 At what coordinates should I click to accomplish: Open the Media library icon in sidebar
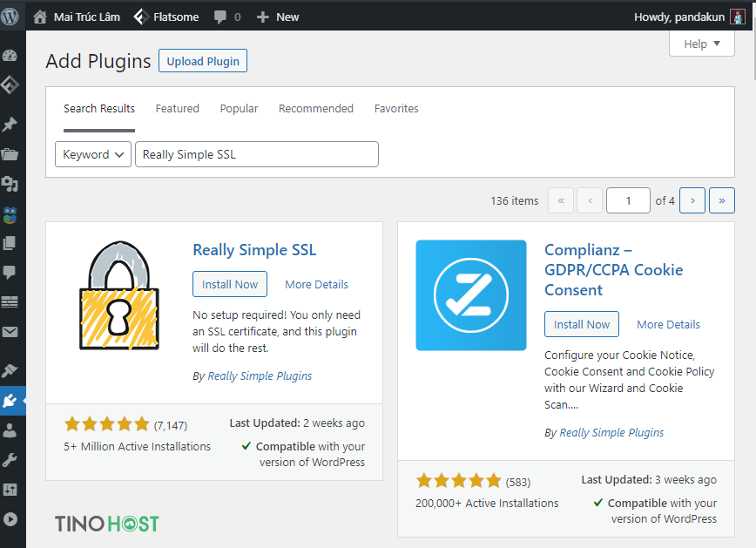(10, 184)
